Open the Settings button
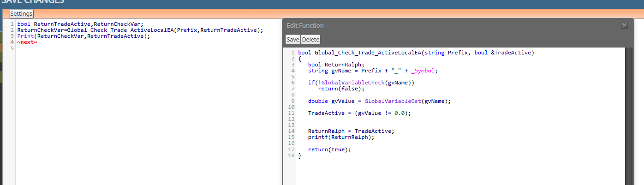Screen dimensions: 644x185 [21, 14]
